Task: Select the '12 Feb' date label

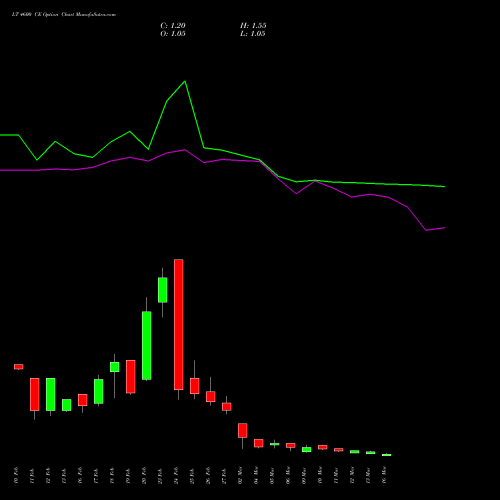Action: pyautogui.click(x=49, y=475)
